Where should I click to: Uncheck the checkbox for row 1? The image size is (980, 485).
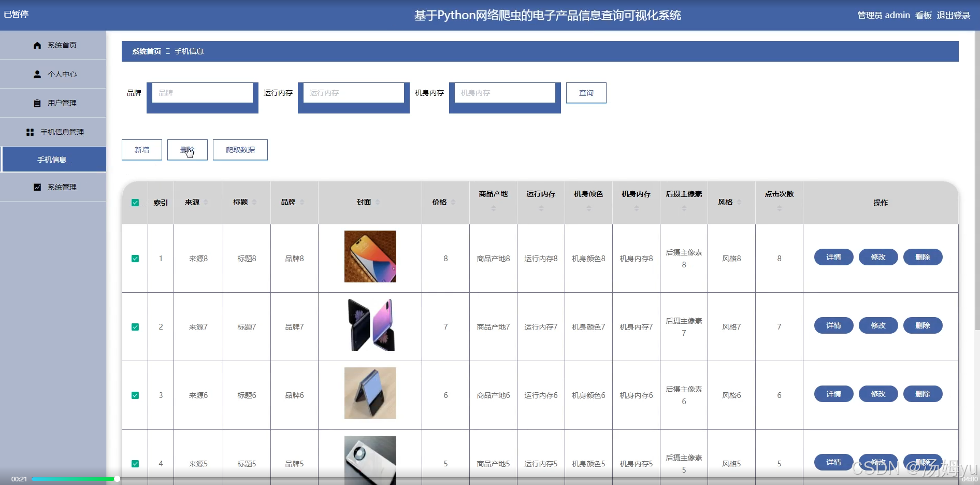coord(135,259)
